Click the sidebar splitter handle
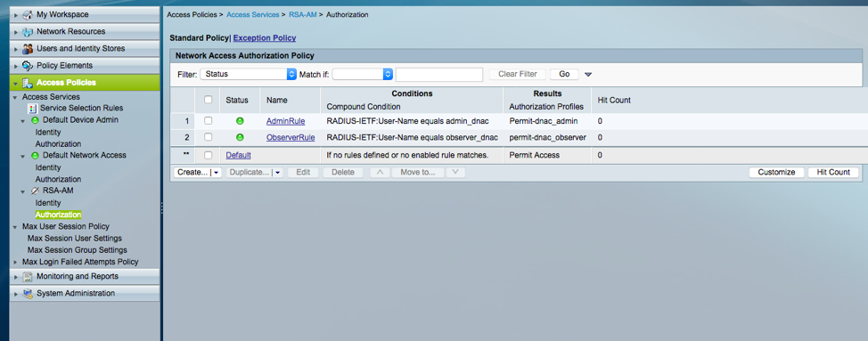This screenshot has width=868, height=341. [161, 208]
